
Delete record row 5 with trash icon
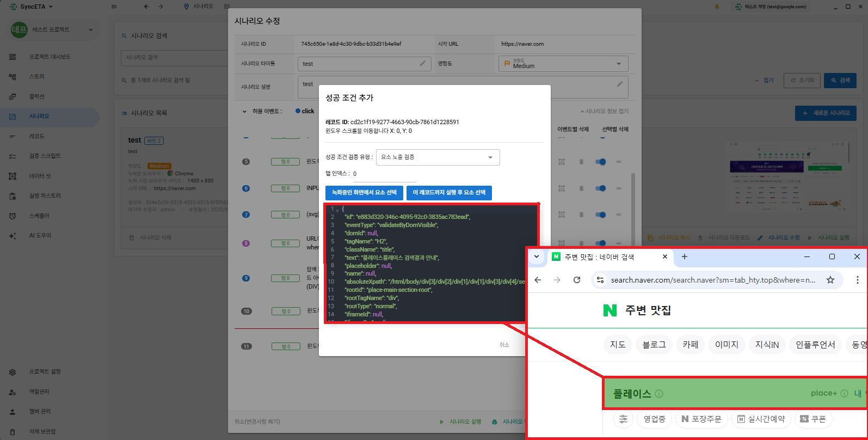coord(581,162)
